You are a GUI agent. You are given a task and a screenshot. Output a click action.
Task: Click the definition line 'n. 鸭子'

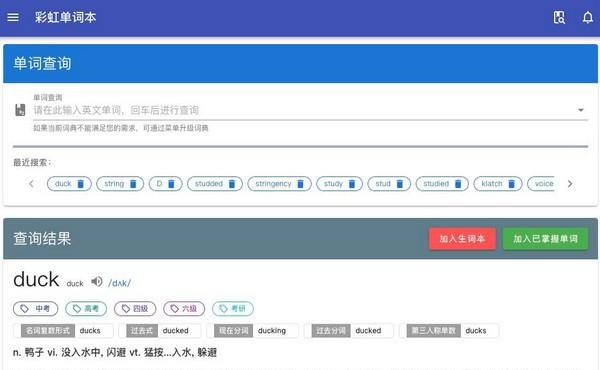pyautogui.click(x=115, y=352)
